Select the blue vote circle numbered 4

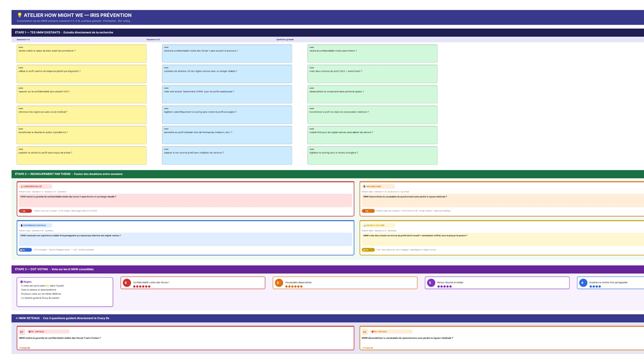pos(583,283)
